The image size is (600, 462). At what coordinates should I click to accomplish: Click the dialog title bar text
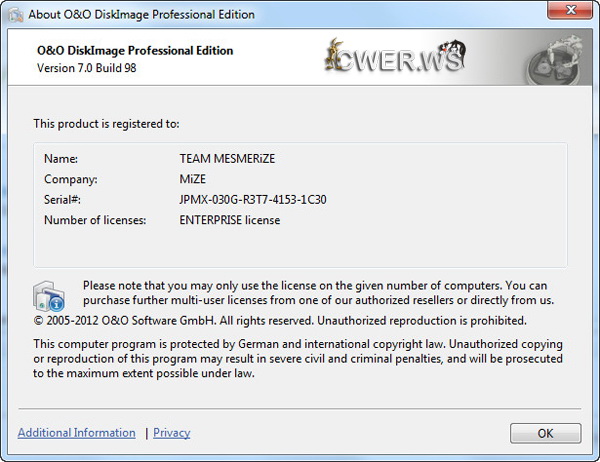pos(144,15)
